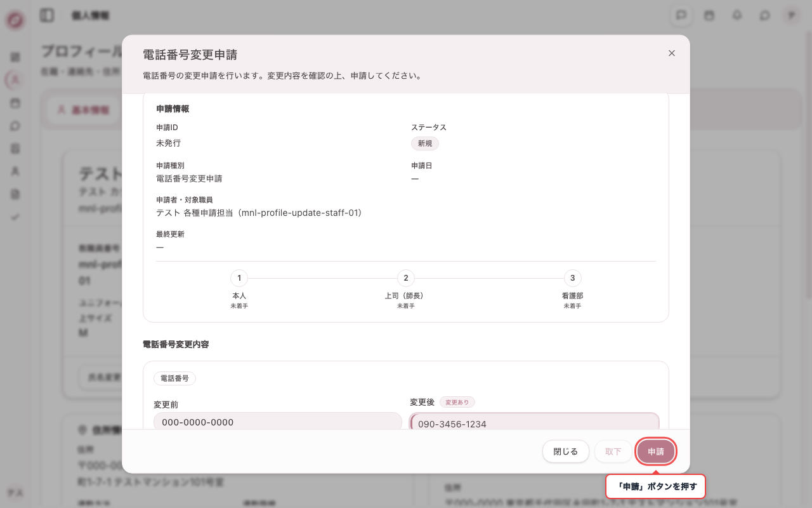Viewport: 812px width, 508px height.
Task: Click the 申請 submit button
Action: (656, 451)
